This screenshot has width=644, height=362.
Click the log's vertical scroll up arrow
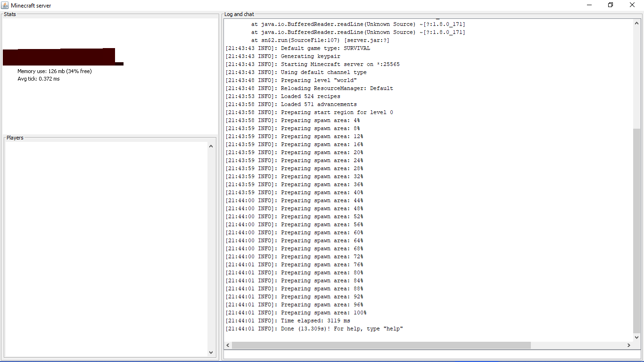point(637,23)
